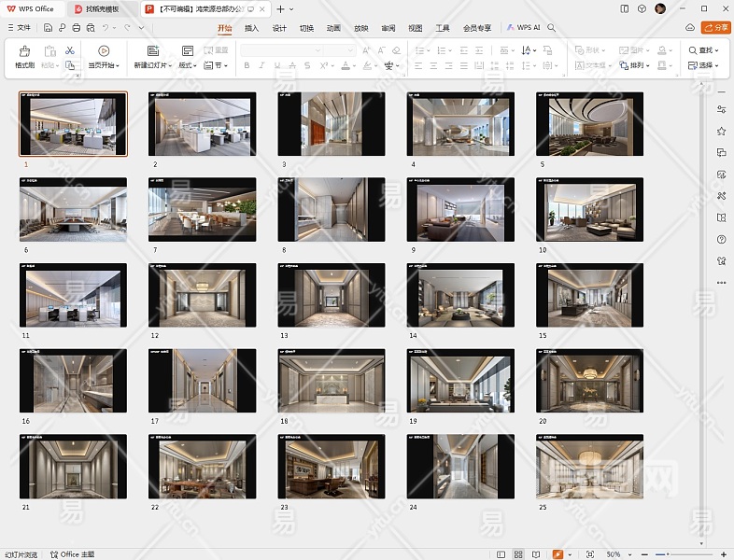
Task: Open help icon in right sidebar
Action: click(x=721, y=239)
